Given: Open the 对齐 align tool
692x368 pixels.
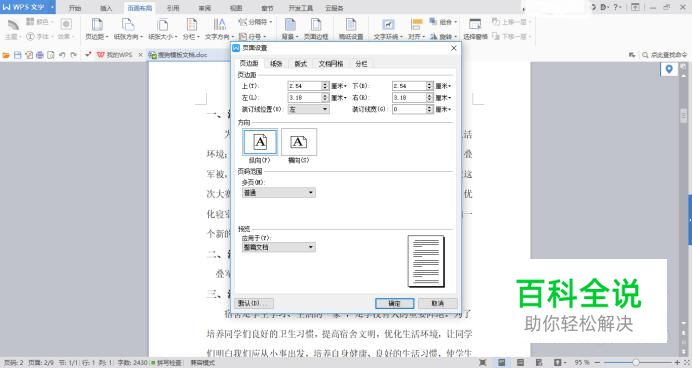Looking at the screenshot, I should tap(416, 29).
